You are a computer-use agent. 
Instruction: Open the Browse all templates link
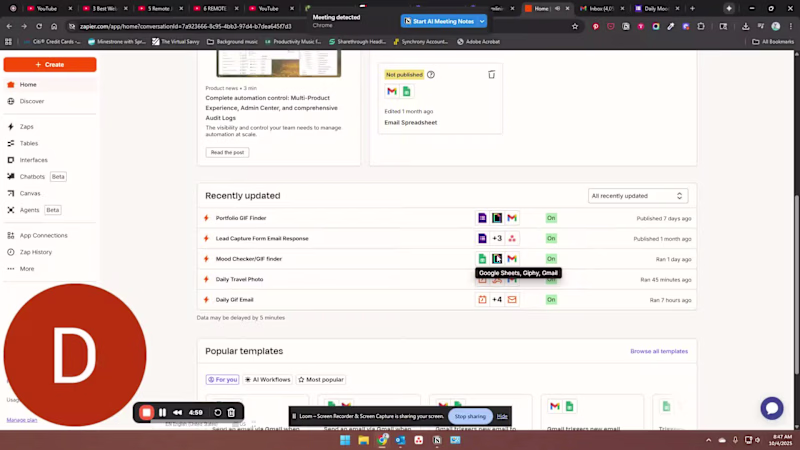(x=659, y=352)
